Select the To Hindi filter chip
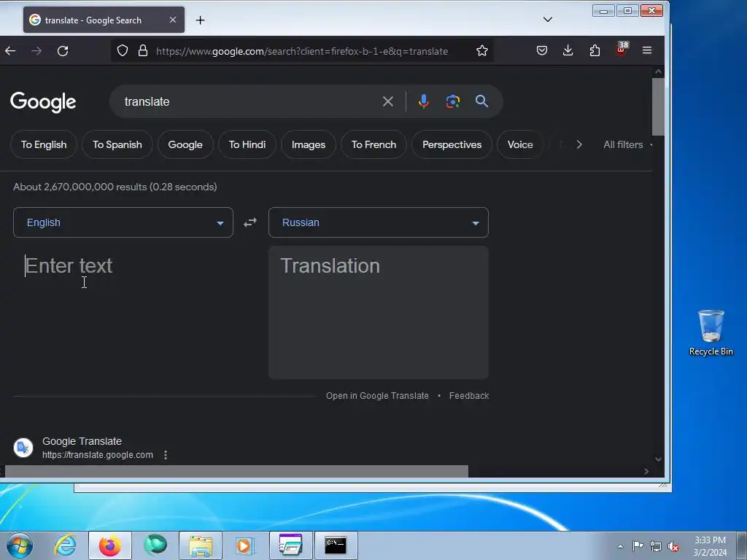The image size is (747, 560). click(x=247, y=145)
